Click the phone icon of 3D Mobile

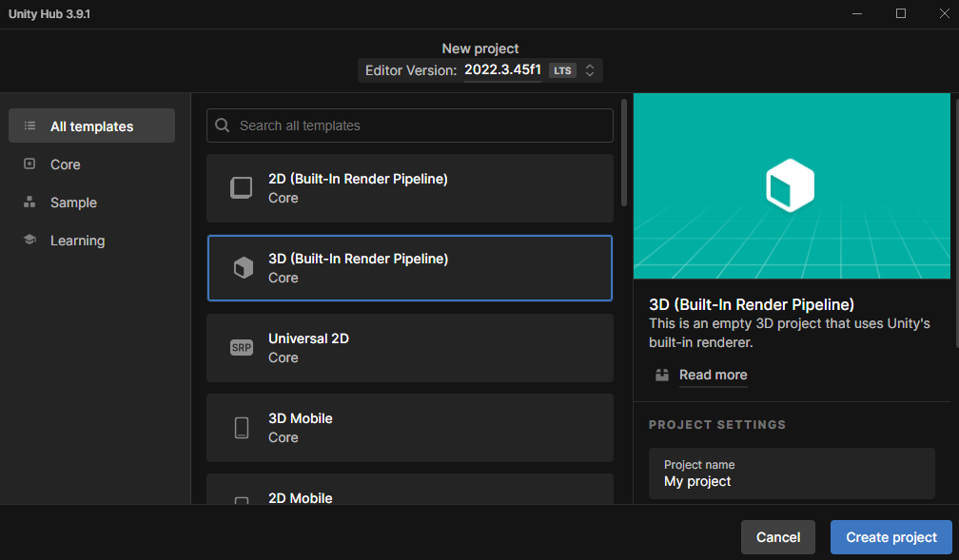click(242, 428)
